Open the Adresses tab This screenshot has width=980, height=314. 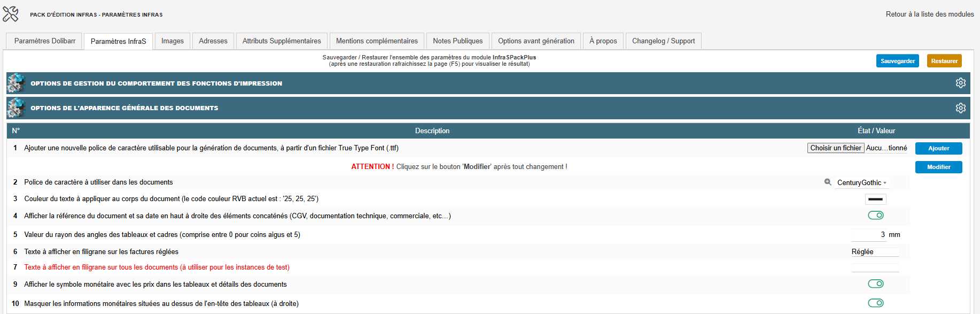click(x=213, y=41)
